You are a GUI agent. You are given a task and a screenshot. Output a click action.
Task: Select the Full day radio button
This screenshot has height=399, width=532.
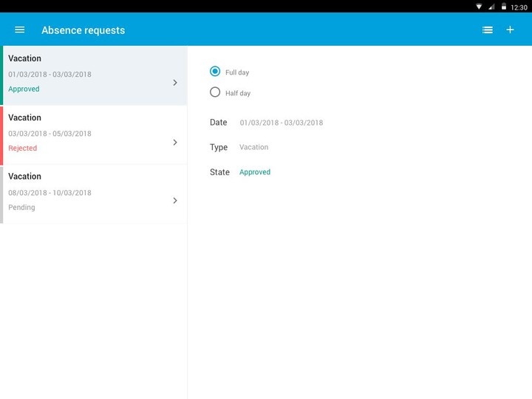pos(215,72)
